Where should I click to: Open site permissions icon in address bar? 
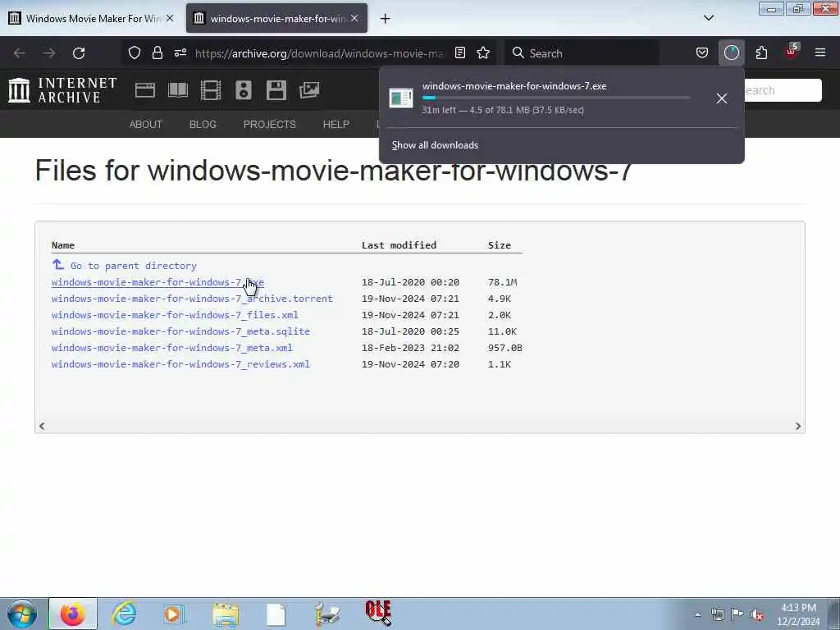pyautogui.click(x=180, y=53)
